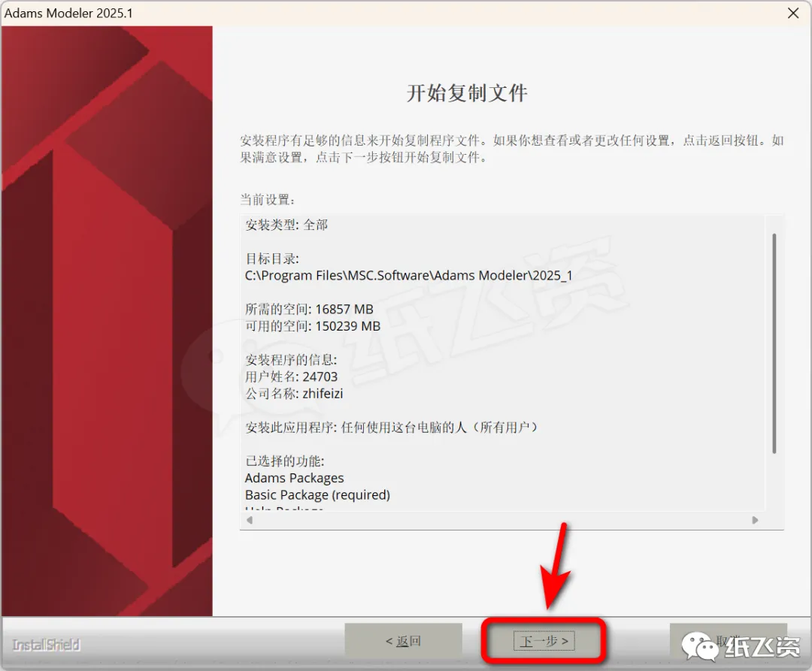Click the Adams Packages entry
The width and height of the screenshot is (812, 671).
pyautogui.click(x=294, y=478)
